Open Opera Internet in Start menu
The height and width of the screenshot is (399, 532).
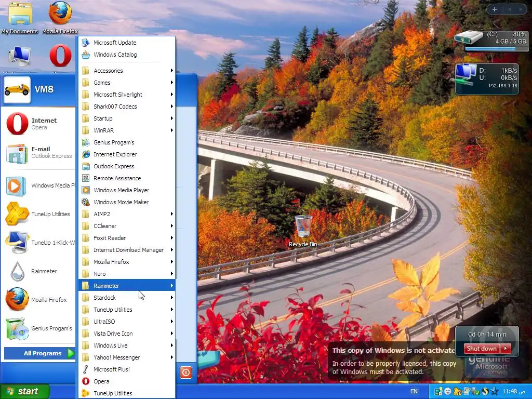click(38, 124)
